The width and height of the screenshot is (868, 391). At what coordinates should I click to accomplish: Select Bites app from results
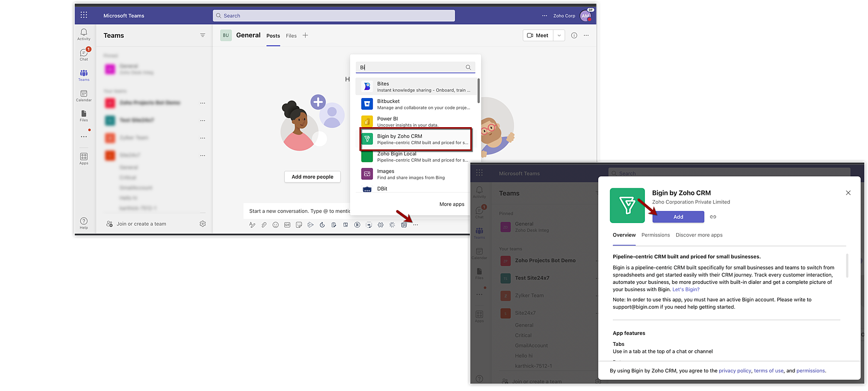click(417, 87)
